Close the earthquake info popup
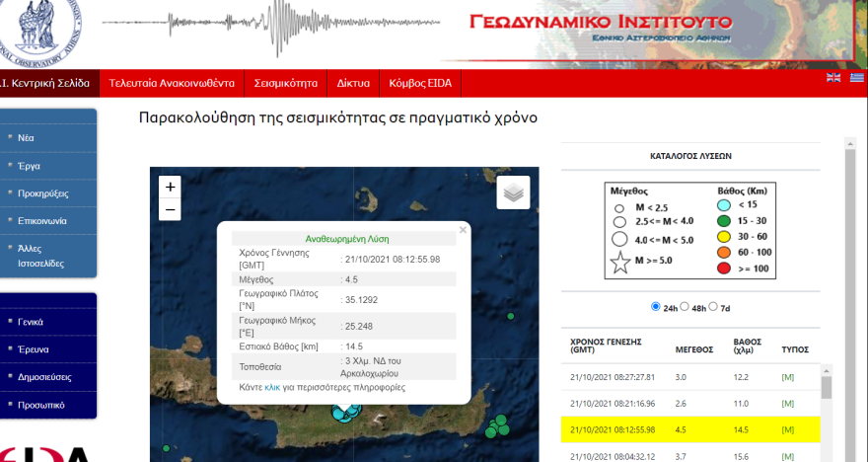 [463, 230]
